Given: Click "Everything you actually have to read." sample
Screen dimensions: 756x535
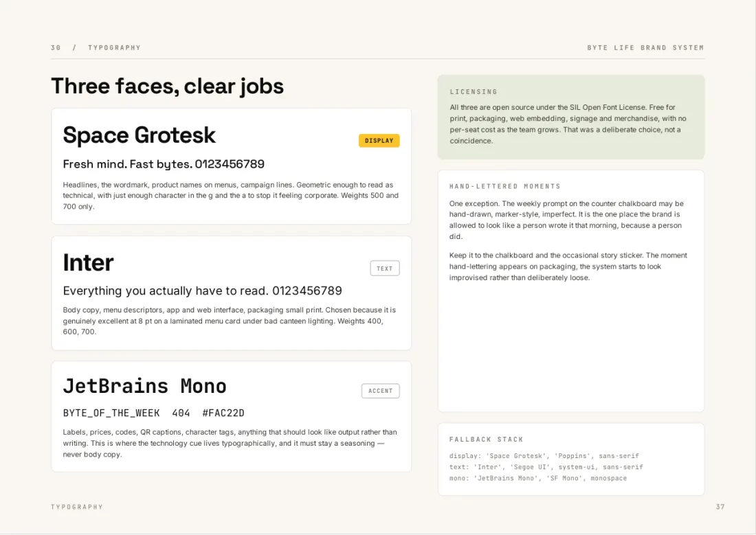Looking at the screenshot, I should 166,291.
